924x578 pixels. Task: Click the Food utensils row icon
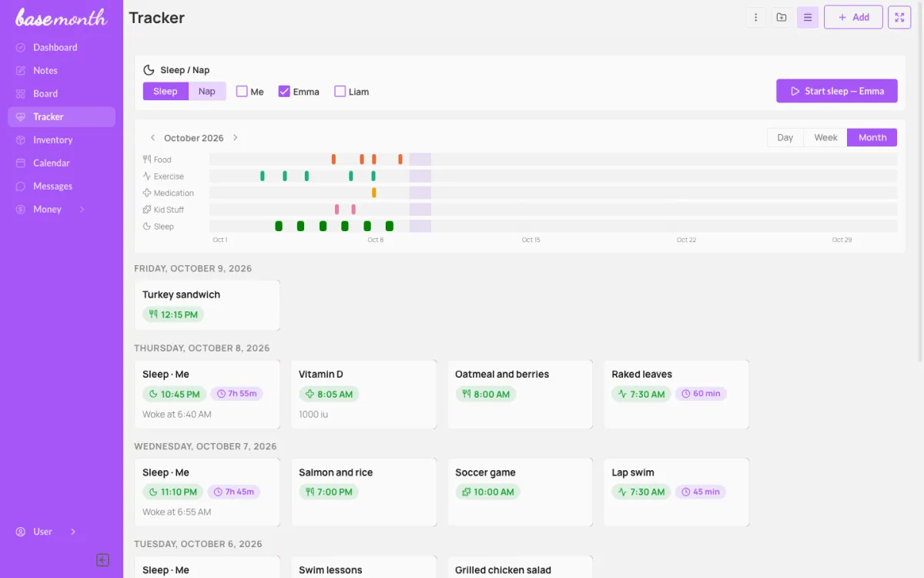(x=147, y=160)
